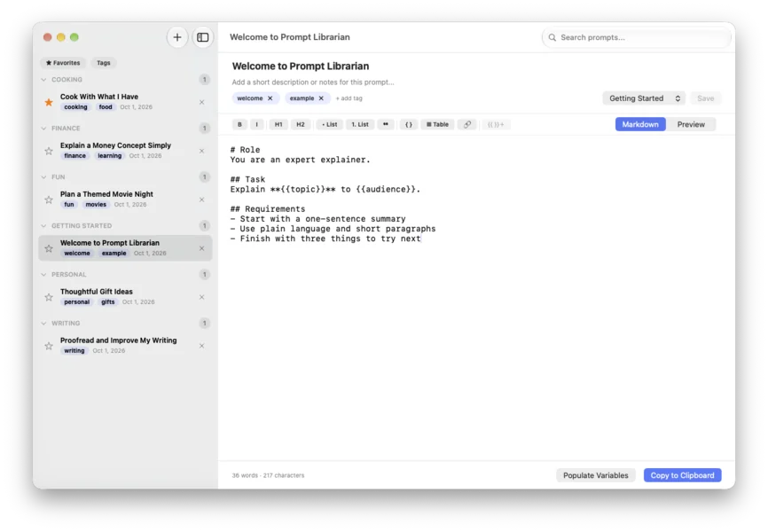768x532 pixels.
Task: Click Populate Variables
Action: coord(596,475)
